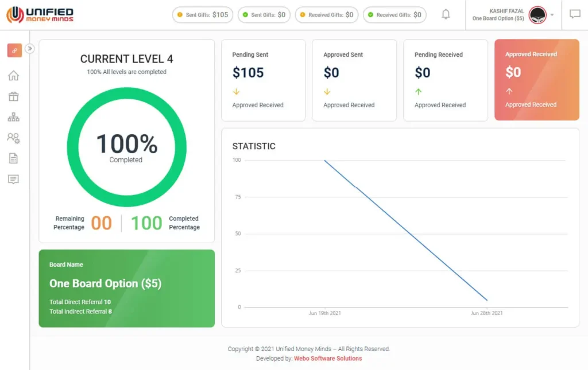
Task: Click the pending Sent Gifts $105 badge
Action: click(x=203, y=15)
